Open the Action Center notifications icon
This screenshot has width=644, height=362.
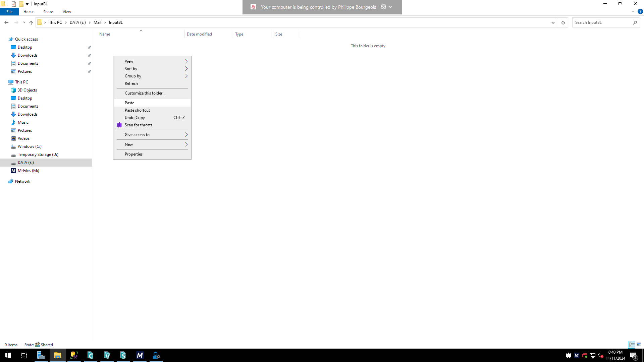[634, 355]
